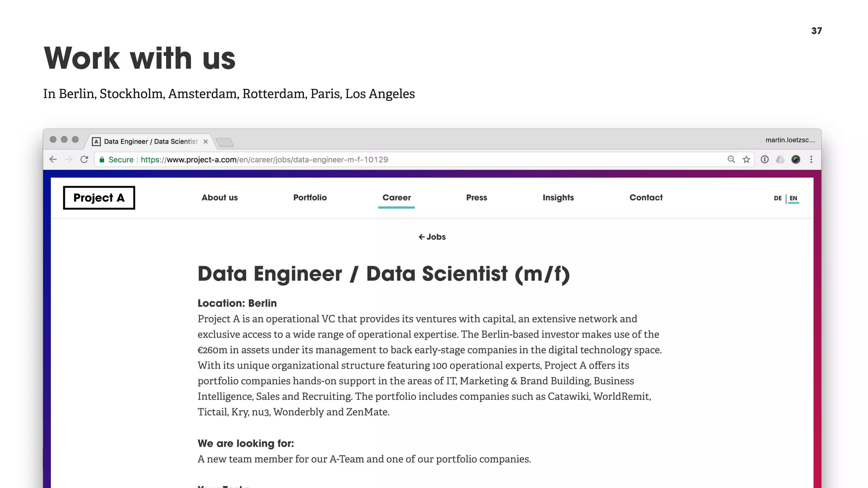Click the zoom magnifier icon in the address bar
The height and width of the screenshot is (488, 868).
click(731, 160)
